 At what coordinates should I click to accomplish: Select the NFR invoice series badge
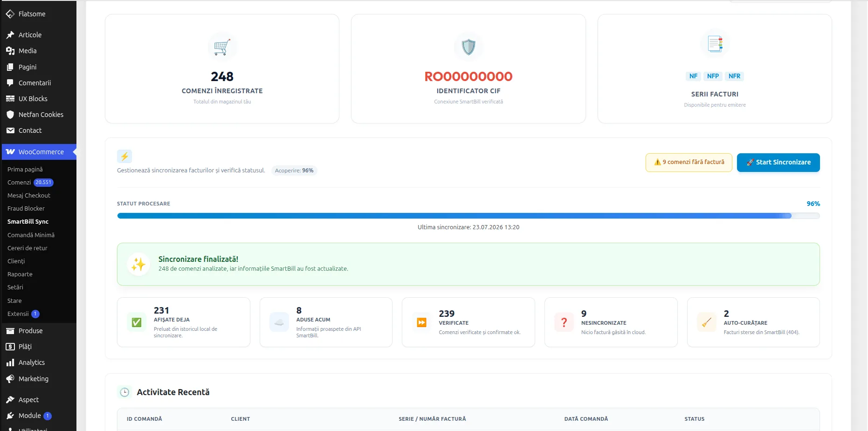pos(734,76)
